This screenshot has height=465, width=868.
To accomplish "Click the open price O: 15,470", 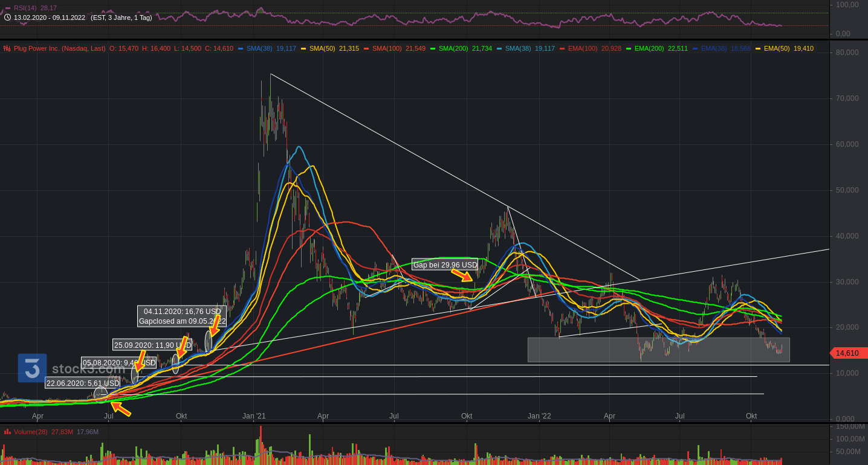I will coord(124,48).
